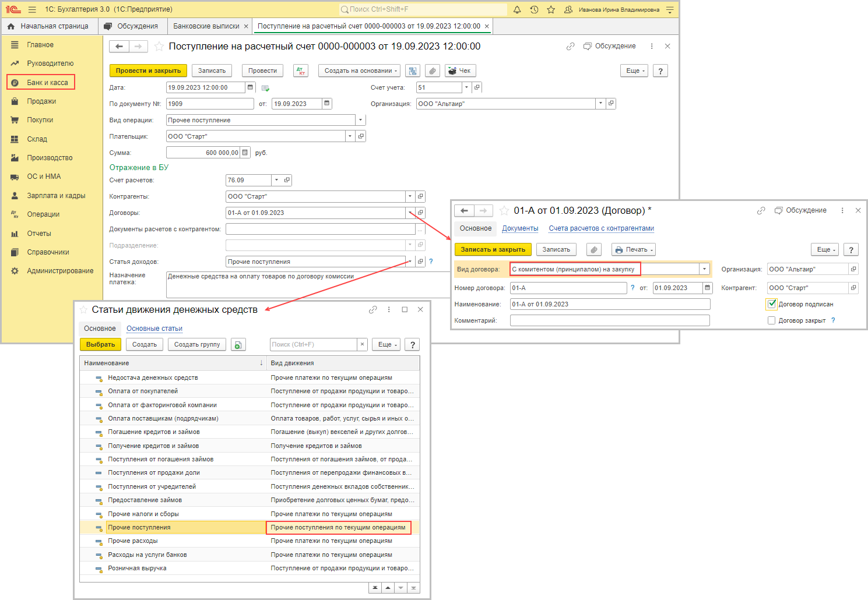Add contract 01-А to favorites star
This screenshot has height=600, width=868.
click(x=504, y=211)
